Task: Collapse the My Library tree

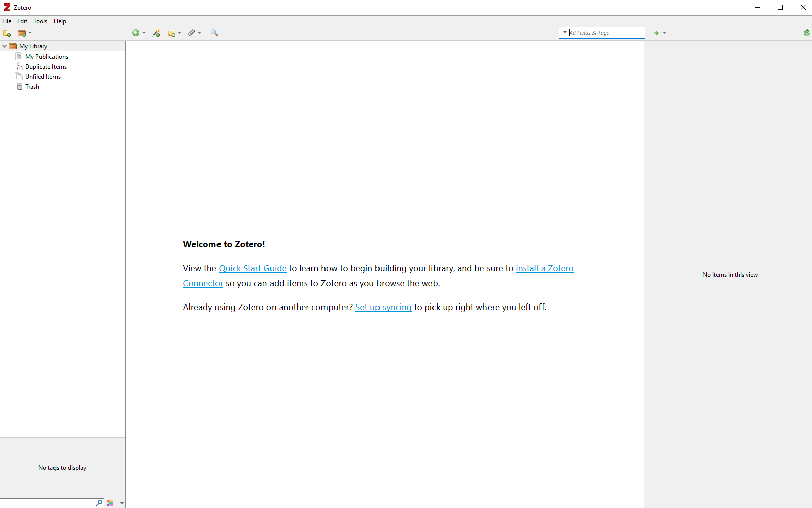Action: click(5, 46)
